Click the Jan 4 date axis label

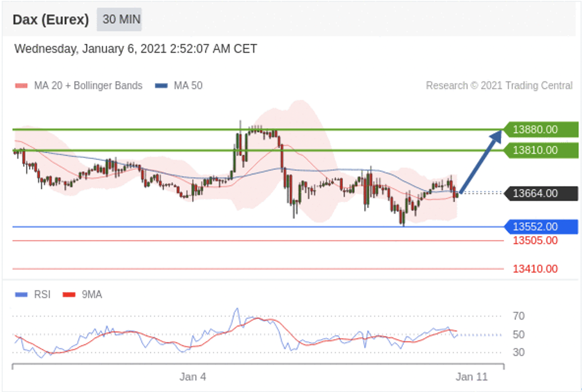click(x=192, y=377)
